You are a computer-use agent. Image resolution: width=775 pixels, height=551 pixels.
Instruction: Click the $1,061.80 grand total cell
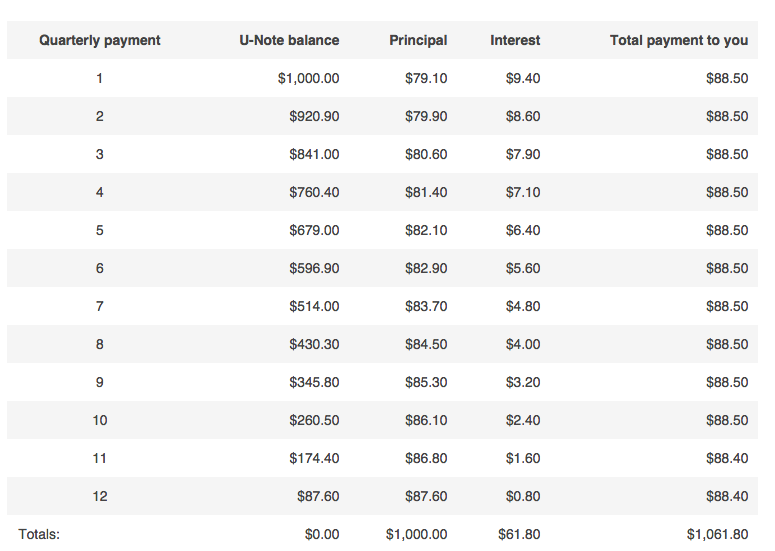(x=717, y=534)
